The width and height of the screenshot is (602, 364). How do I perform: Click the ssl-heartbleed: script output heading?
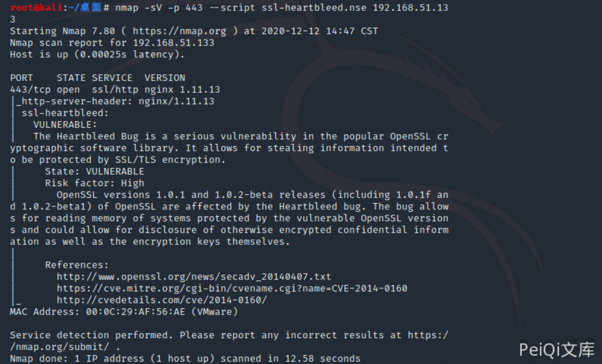(x=65, y=113)
